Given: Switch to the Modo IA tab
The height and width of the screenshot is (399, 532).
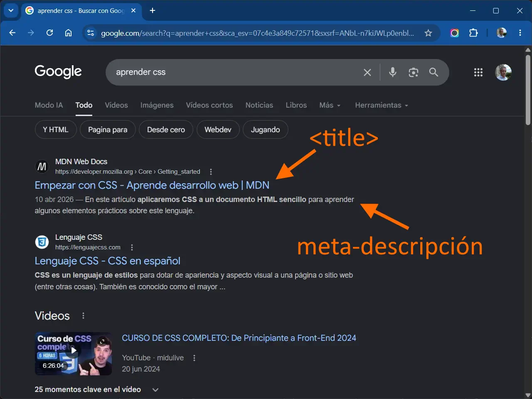Looking at the screenshot, I should pos(49,105).
